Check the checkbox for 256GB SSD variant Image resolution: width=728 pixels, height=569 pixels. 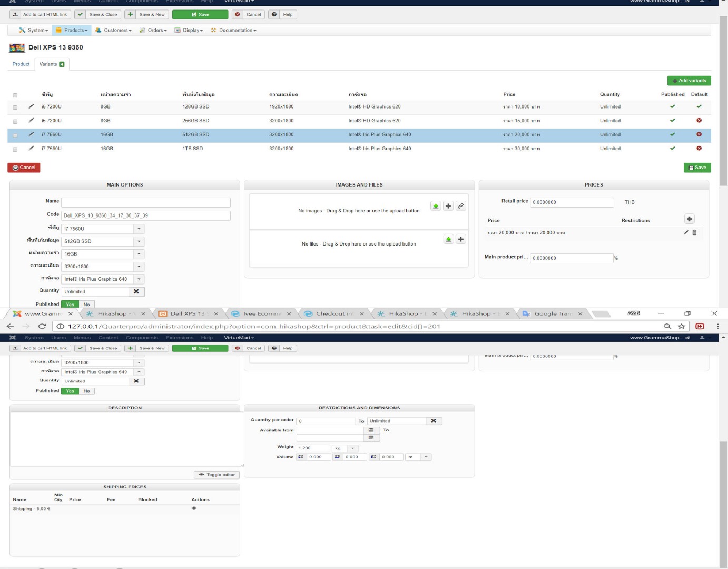[15, 121]
